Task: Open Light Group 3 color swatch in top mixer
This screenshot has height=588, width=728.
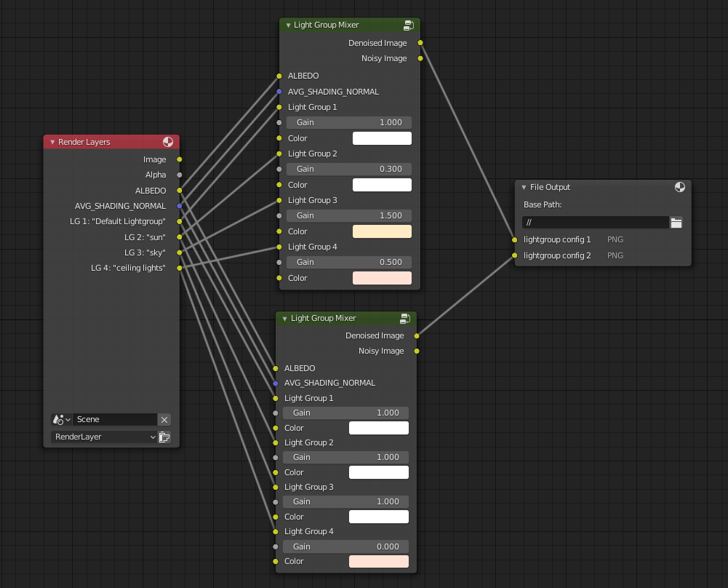Action: pos(382,231)
